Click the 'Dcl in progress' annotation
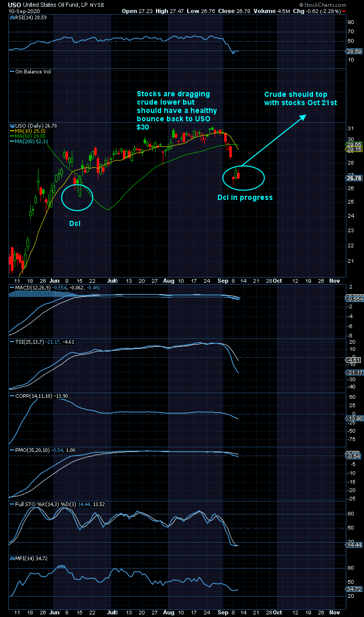The width and height of the screenshot is (364, 617). click(x=245, y=197)
